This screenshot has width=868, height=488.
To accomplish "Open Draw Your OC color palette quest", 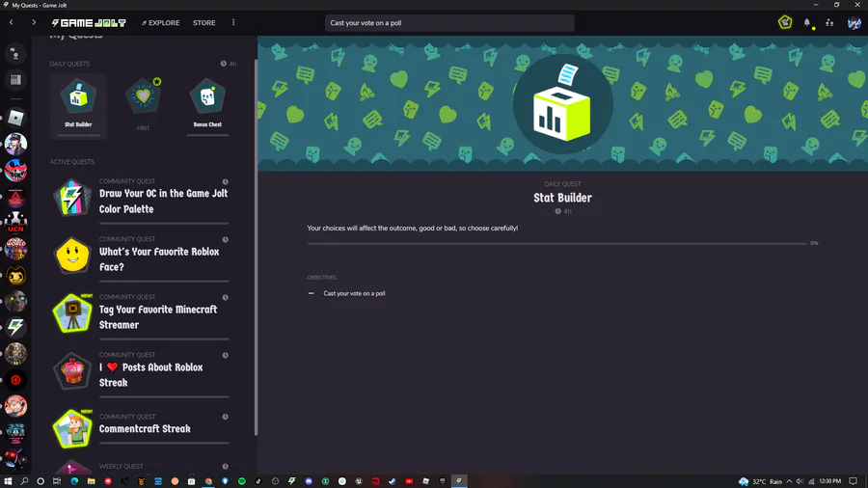I will click(x=141, y=201).
